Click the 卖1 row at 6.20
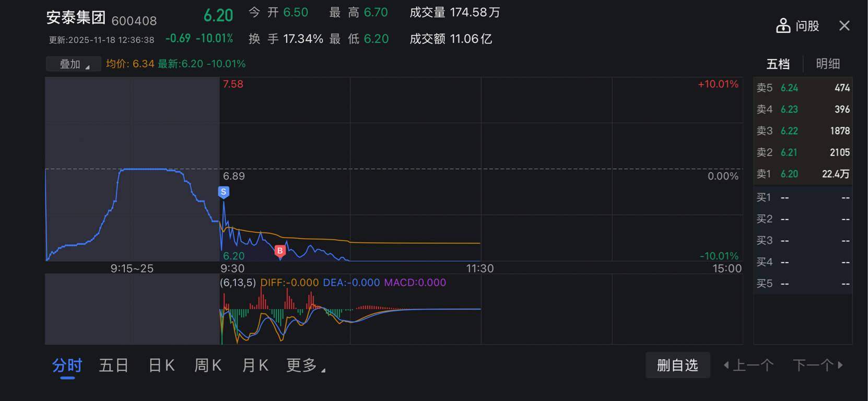 (803, 174)
